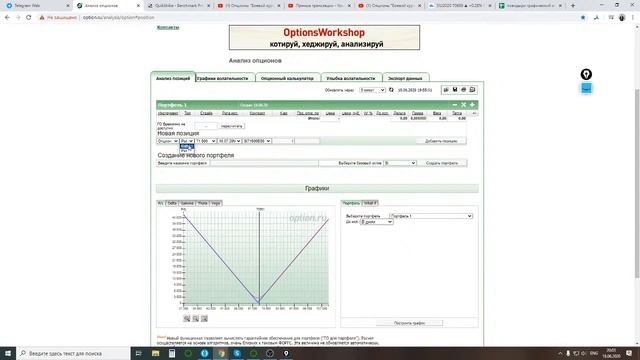The width and height of the screenshot is (640, 360).
Task: Open a new browser tab with plus
Action: click(573, 6)
